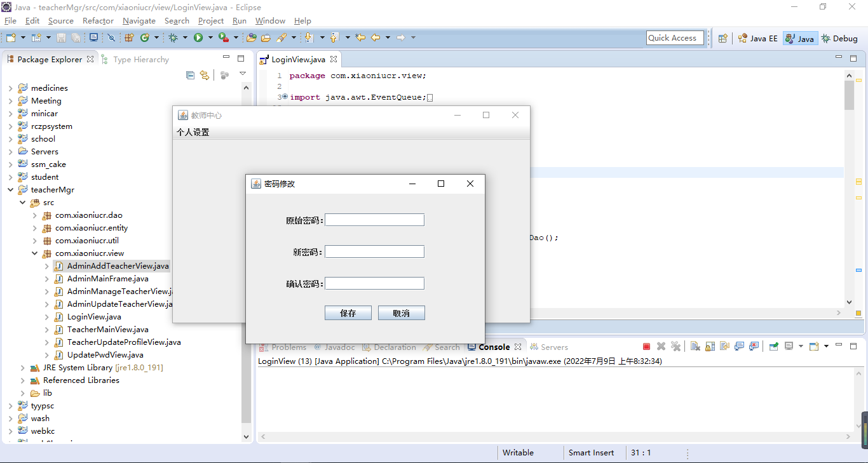868x463 pixels.
Task: Click the red Terminate button in Console
Action: click(x=646, y=346)
